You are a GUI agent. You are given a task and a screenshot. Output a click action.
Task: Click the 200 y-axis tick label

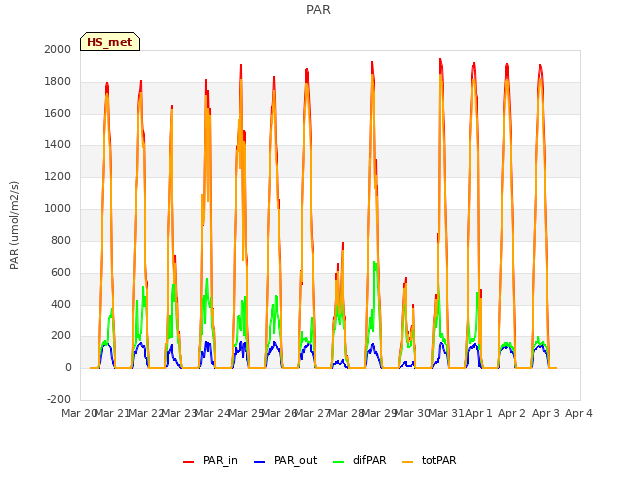[x=61, y=336]
